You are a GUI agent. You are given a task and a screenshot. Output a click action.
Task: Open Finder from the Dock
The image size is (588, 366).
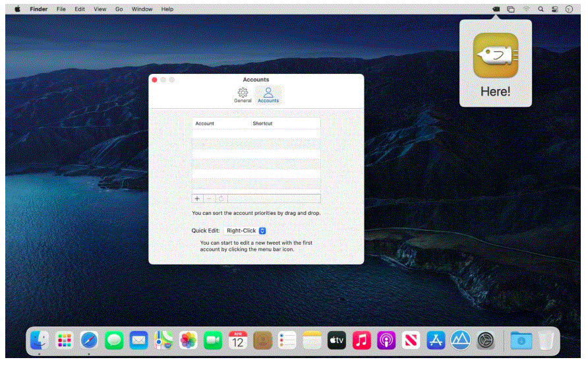(x=40, y=341)
